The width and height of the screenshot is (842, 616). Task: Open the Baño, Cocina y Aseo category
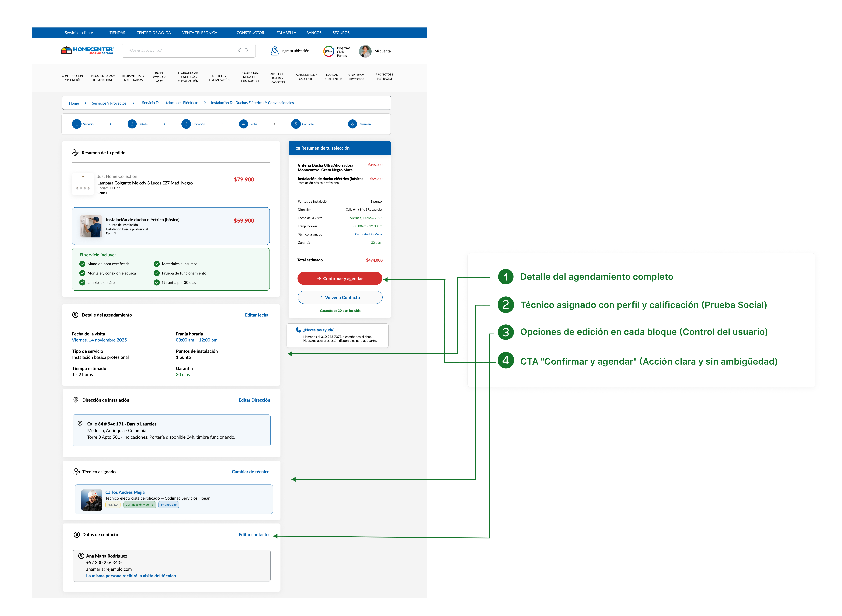(x=160, y=77)
